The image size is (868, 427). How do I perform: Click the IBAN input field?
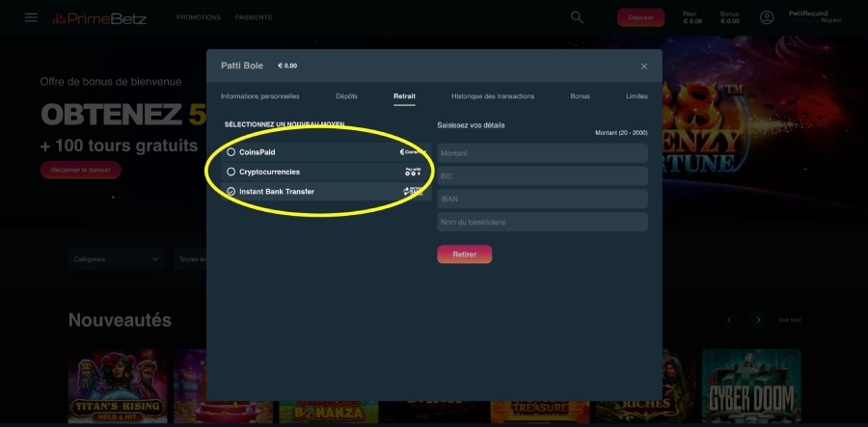click(541, 199)
